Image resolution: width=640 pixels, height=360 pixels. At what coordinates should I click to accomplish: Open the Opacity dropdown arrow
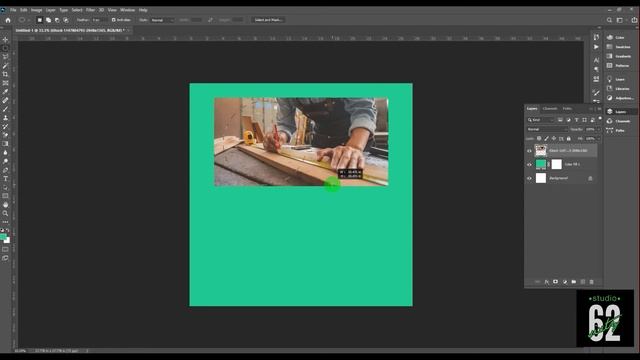pos(599,129)
